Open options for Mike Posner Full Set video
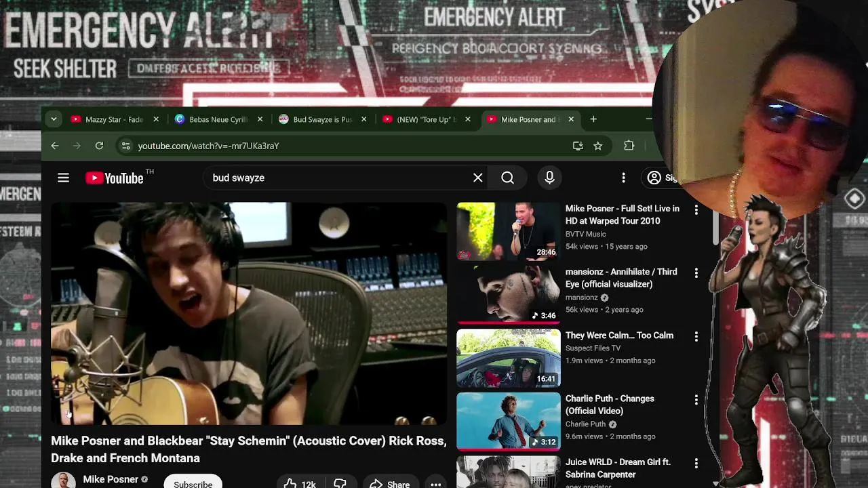 [x=696, y=210]
